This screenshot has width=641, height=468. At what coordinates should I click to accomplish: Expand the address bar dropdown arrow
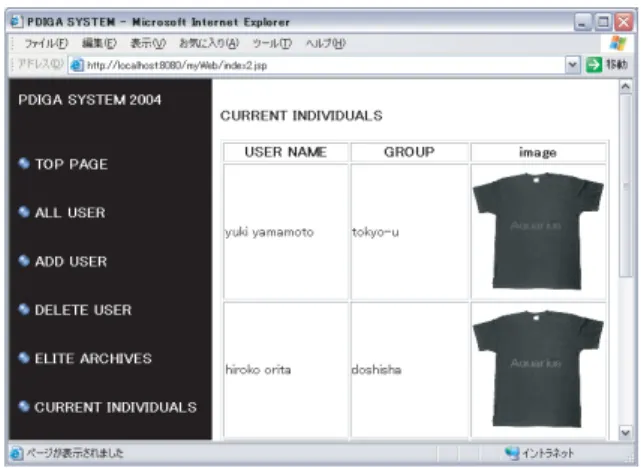573,65
